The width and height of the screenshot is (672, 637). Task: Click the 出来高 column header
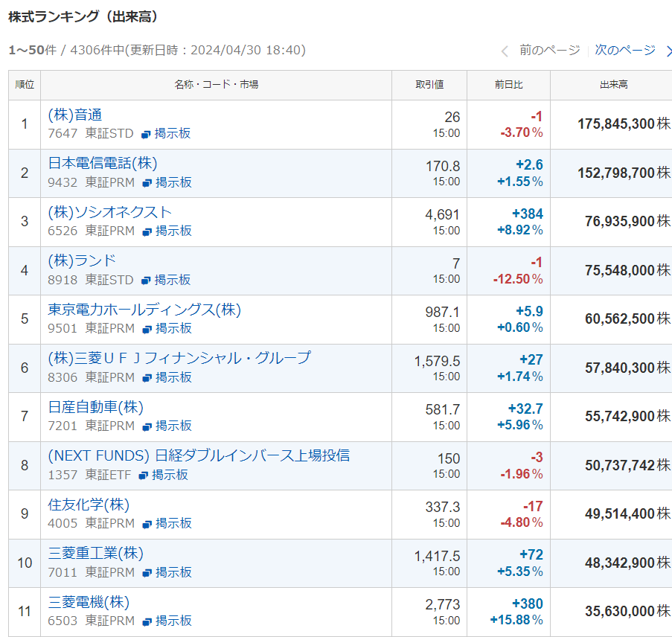[x=613, y=85]
